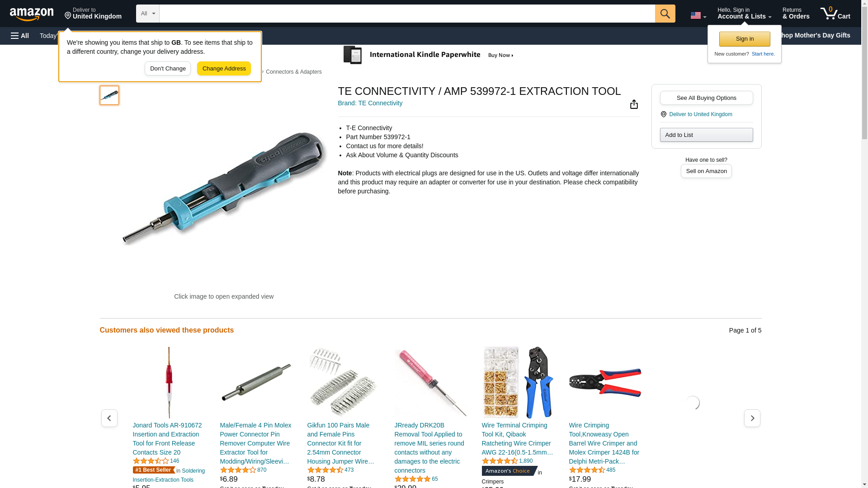Image resolution: width=868 pixels, height=488 pixels.
Task: Click the Change Address button
Action: (224, 69)
